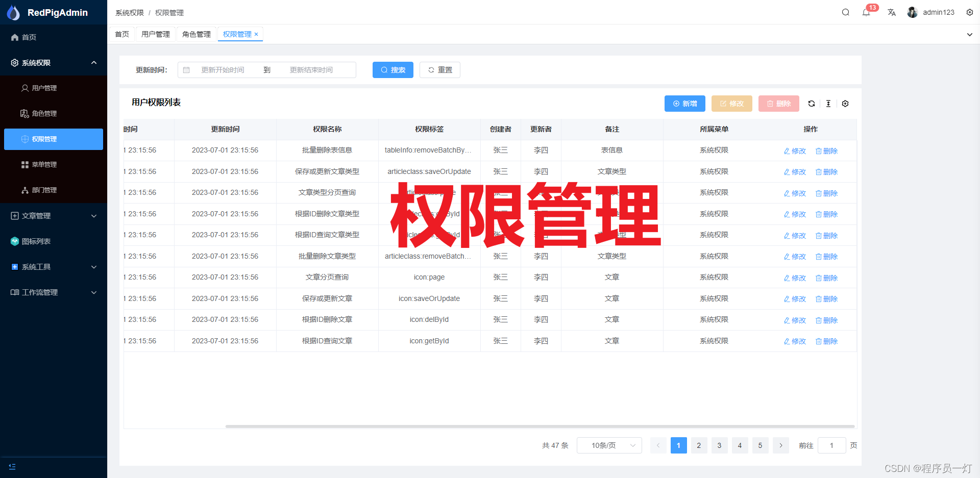Open 菜单管理 in the sidebar
Image resolution: width=980 pixels, height=478 pixels.
[x=54, y=165]
